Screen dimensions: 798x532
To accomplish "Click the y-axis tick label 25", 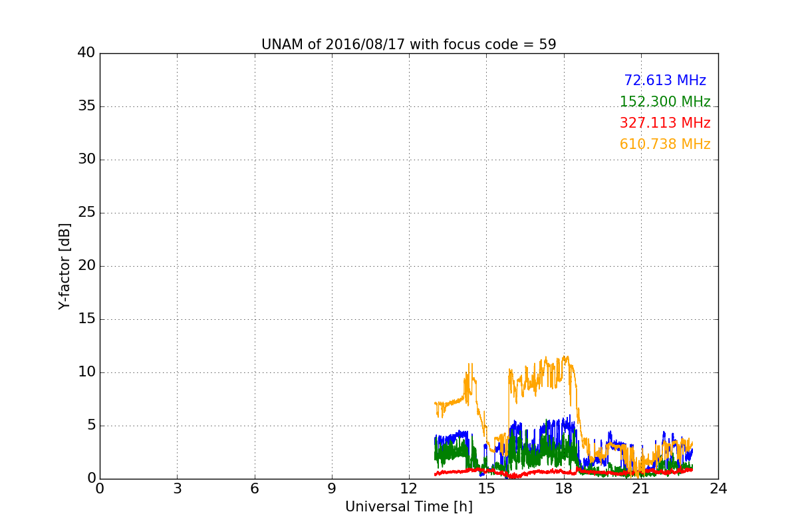I will (x=86, y=213).
